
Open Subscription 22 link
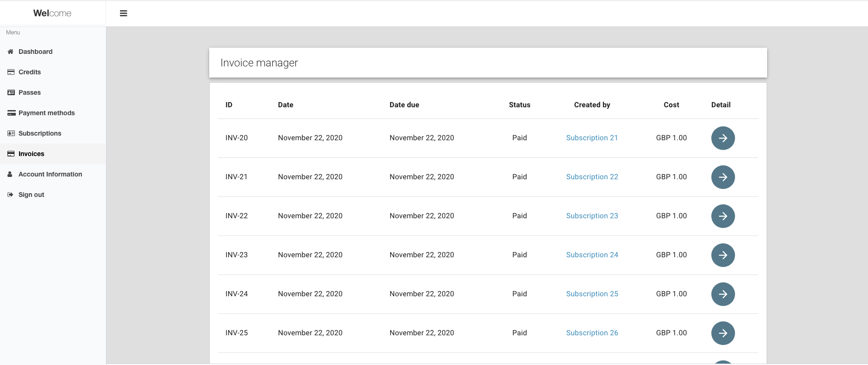click(592, 177)
